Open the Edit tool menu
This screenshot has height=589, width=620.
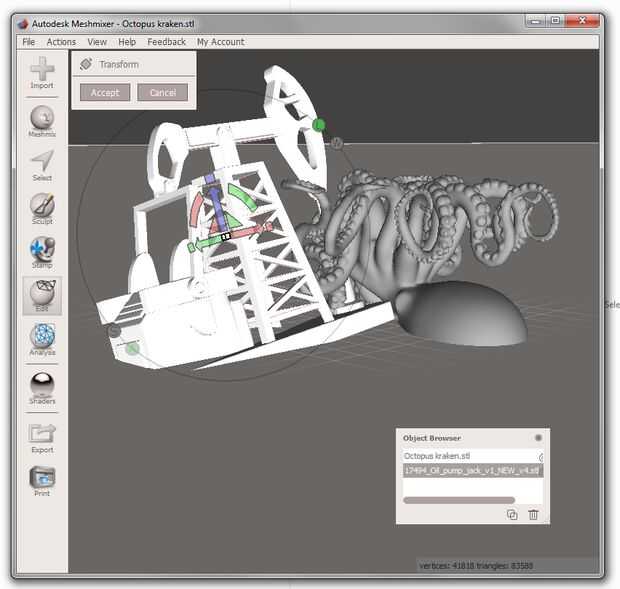tap(42, 296)
